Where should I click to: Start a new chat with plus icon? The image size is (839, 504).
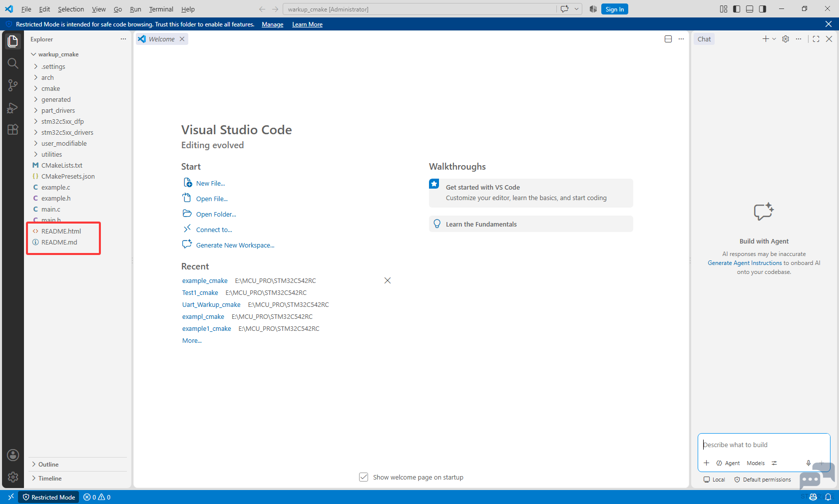pos(765,39)
